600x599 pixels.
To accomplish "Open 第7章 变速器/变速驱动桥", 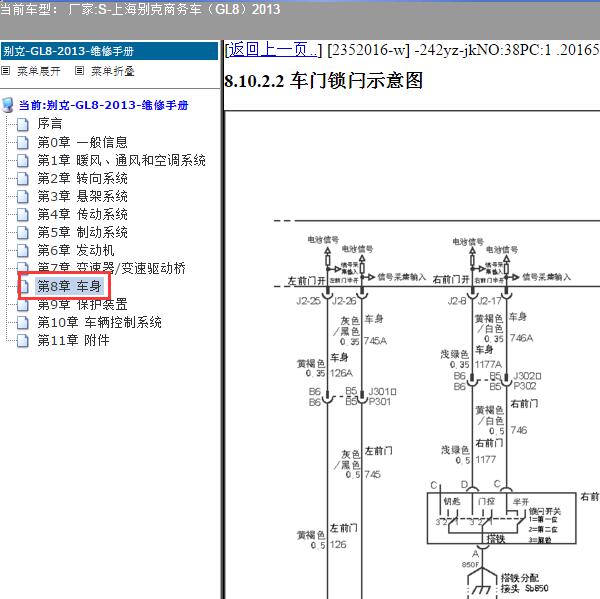I will 111,268.
